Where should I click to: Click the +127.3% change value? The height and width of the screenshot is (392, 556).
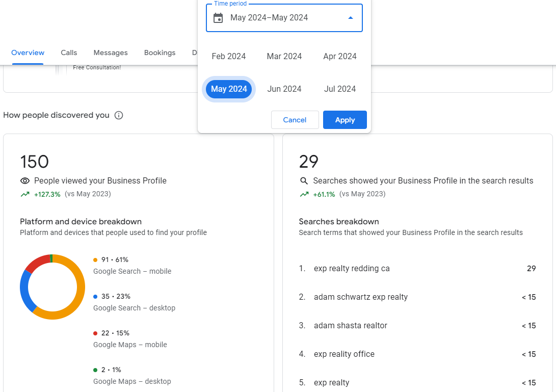pos(47,194)
